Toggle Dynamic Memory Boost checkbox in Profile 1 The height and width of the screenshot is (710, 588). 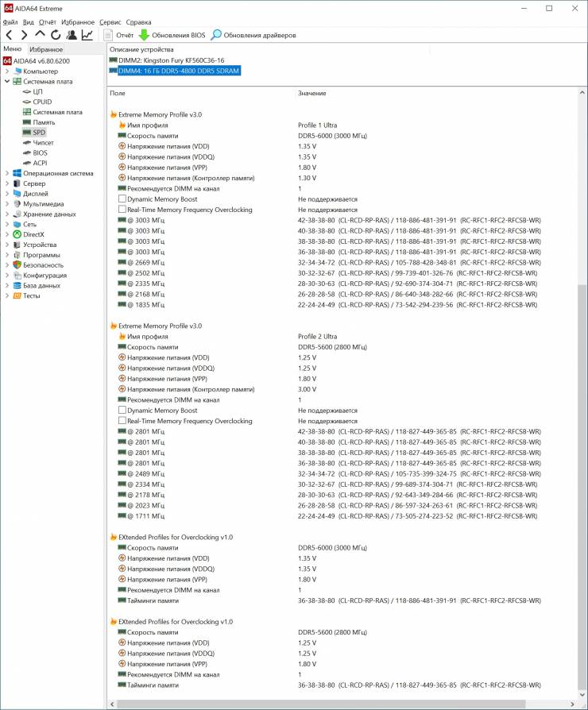(x=122, y=199)
